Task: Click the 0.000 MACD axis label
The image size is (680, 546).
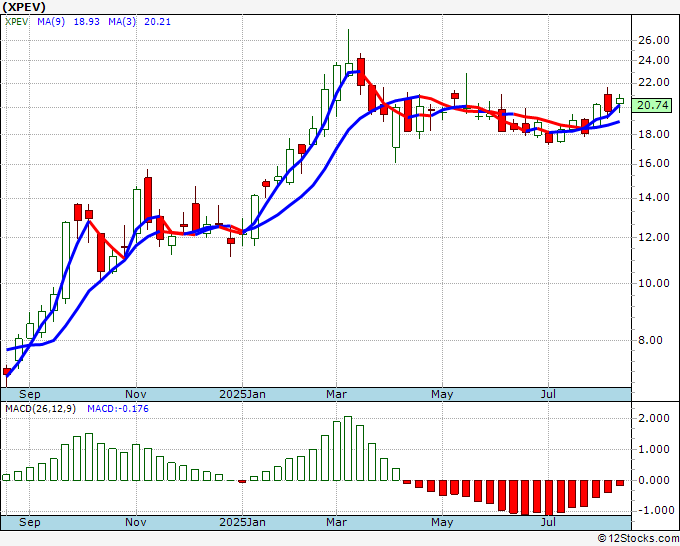Action: coord(654,480)
